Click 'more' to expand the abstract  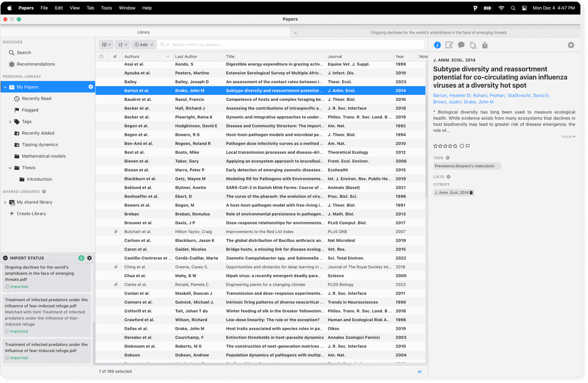point(567,136)
